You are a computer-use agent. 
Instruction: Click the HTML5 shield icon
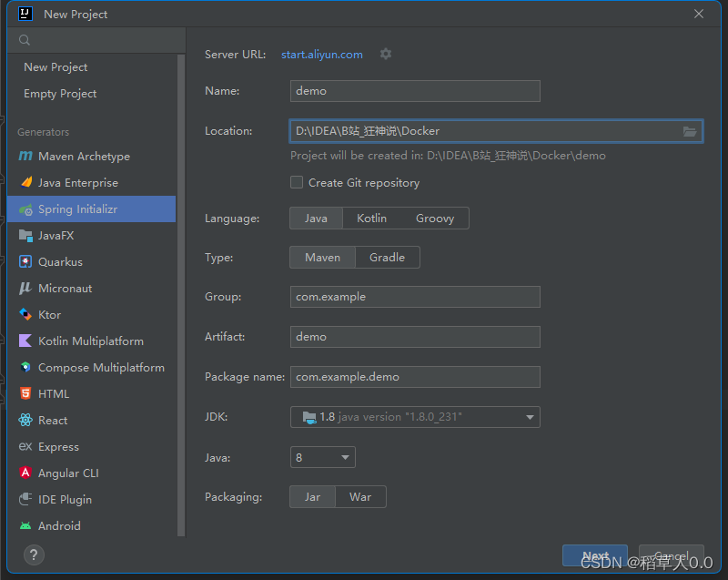pos(25,393)
